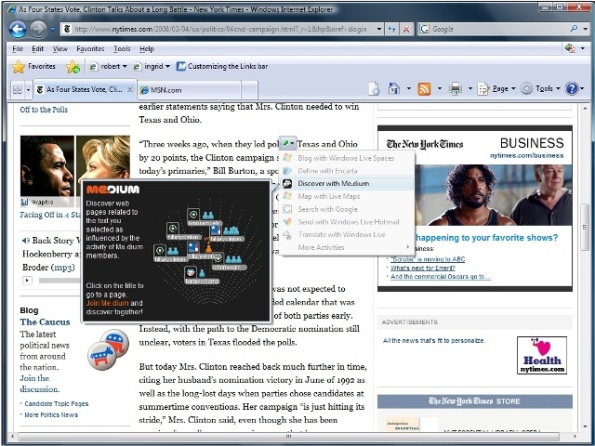Click the nytimes.com/business link

coord(526,156)
